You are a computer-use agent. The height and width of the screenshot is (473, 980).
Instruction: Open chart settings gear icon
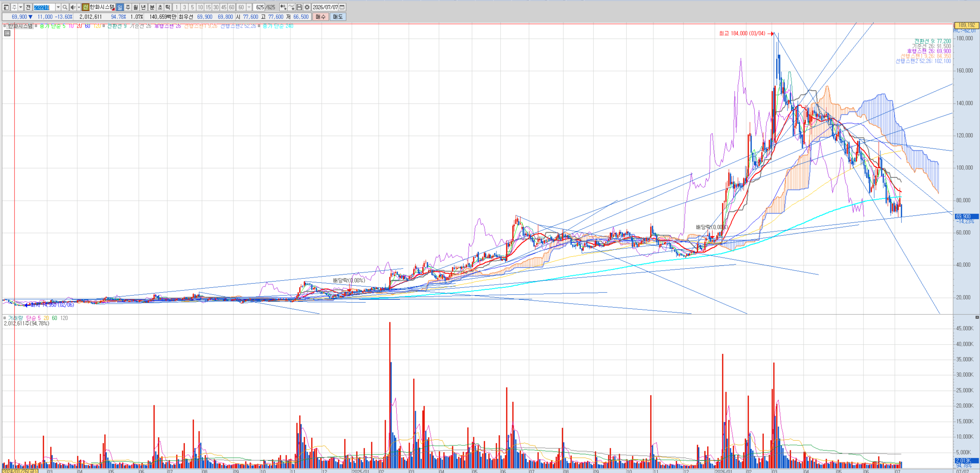[307, 7]
